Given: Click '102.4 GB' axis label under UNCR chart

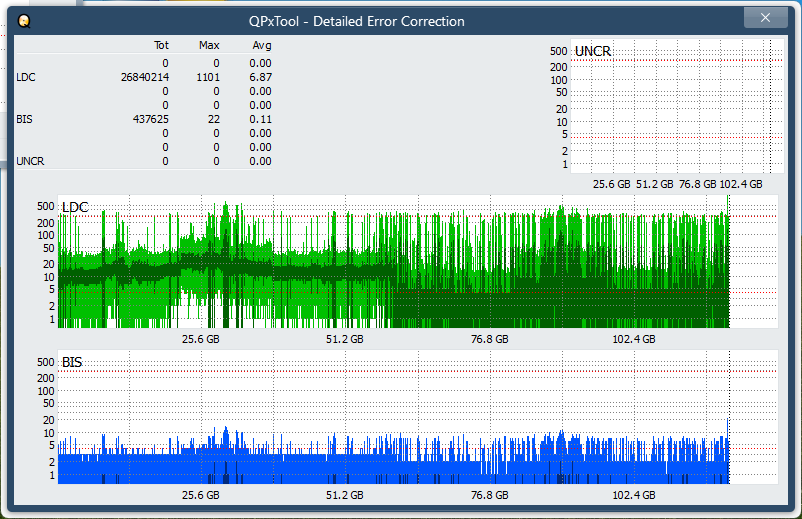Looking at the screenshot, I should tap(741, 184).
